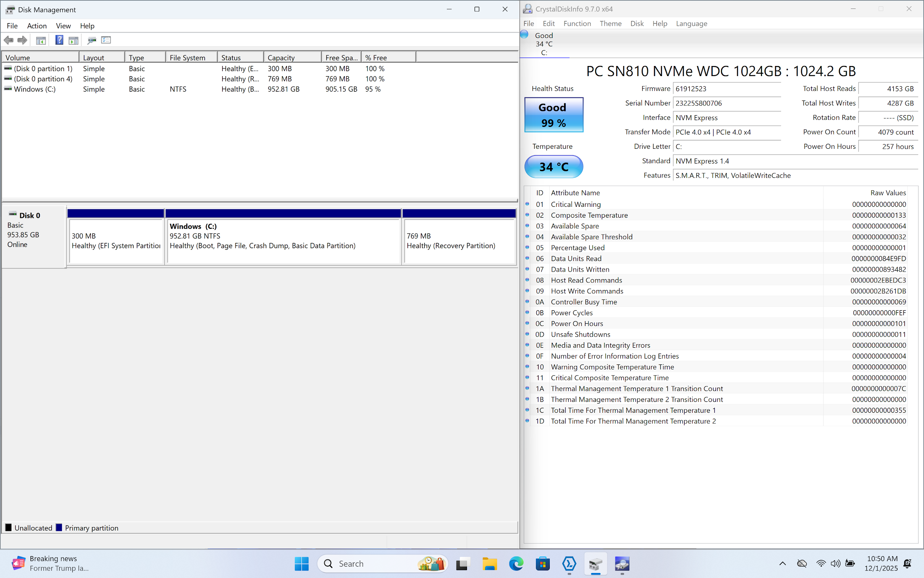Viewport: 924px width, 578px height.
Task: Click Show/Hide Console Tree toolbar icon
Action: point(41,40)
